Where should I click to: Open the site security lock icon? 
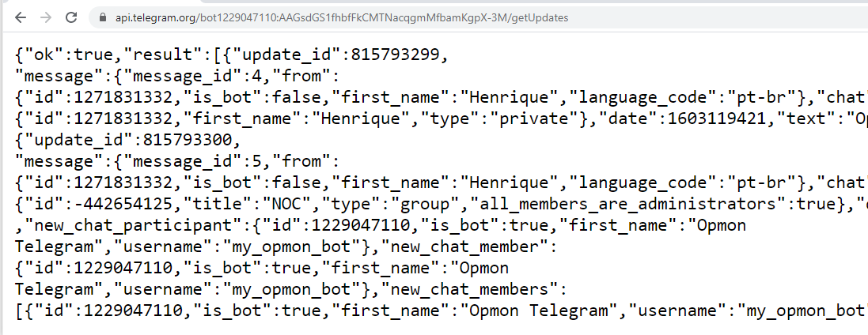point(100,17)
